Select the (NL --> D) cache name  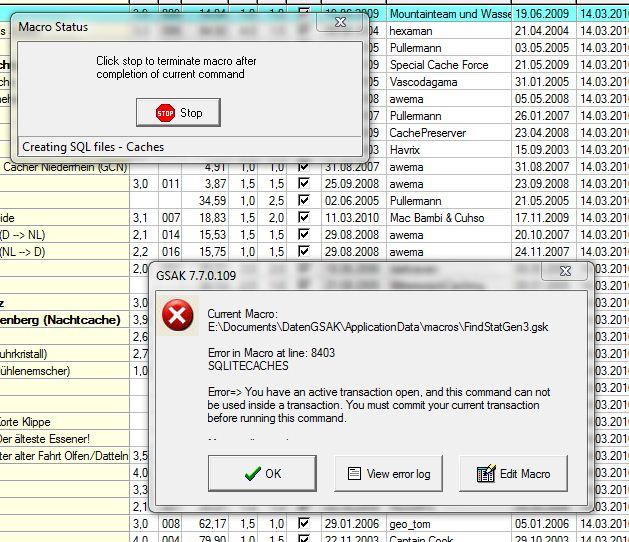tap(22, 252)
